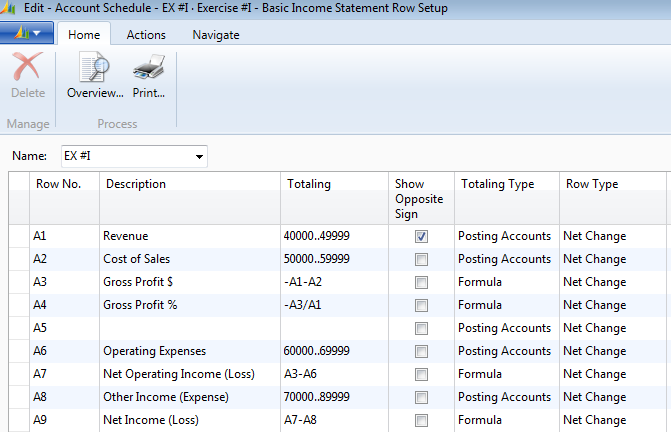The width and height of the screenshot is (671, 432).
Task: Open the Navigate tab
Action: 215,34
